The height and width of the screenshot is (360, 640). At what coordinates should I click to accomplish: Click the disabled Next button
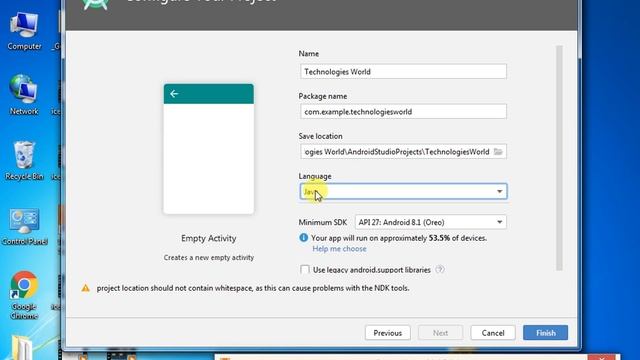pos(440,333)
